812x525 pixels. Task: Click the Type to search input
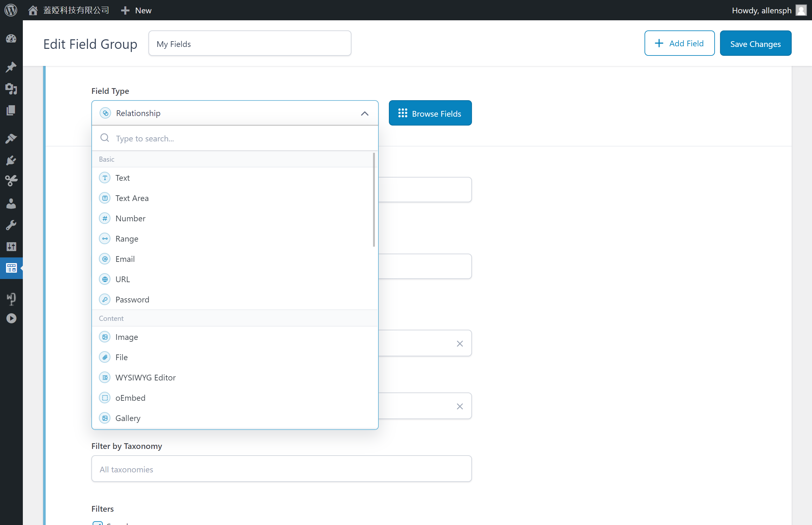(x=239, y=139)
